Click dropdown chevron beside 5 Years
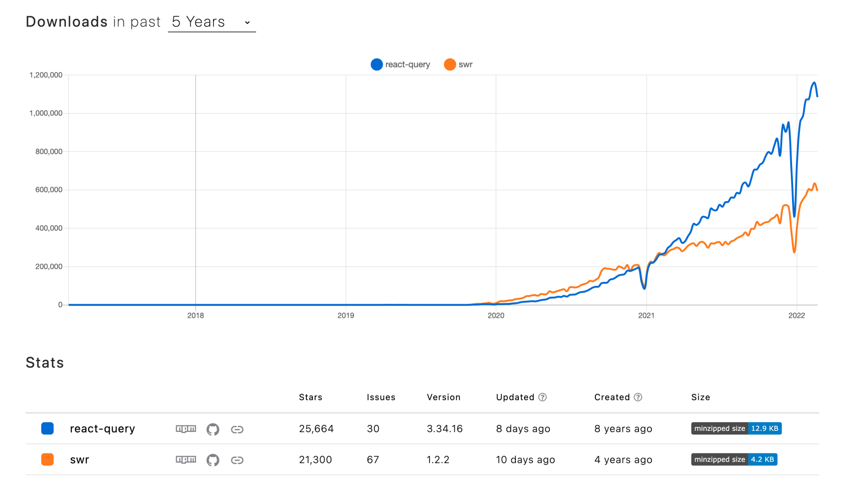 (x=247, y=23)
